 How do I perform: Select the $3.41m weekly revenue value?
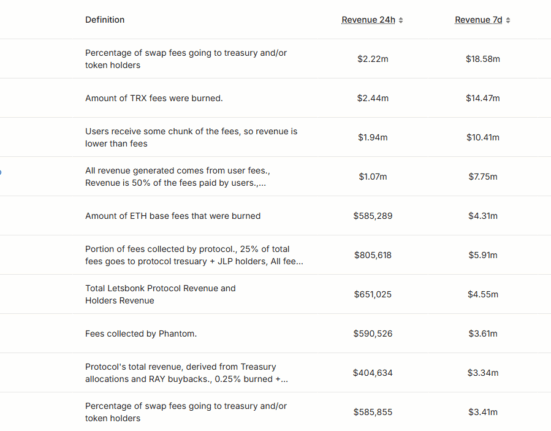[x=482, y=412]
